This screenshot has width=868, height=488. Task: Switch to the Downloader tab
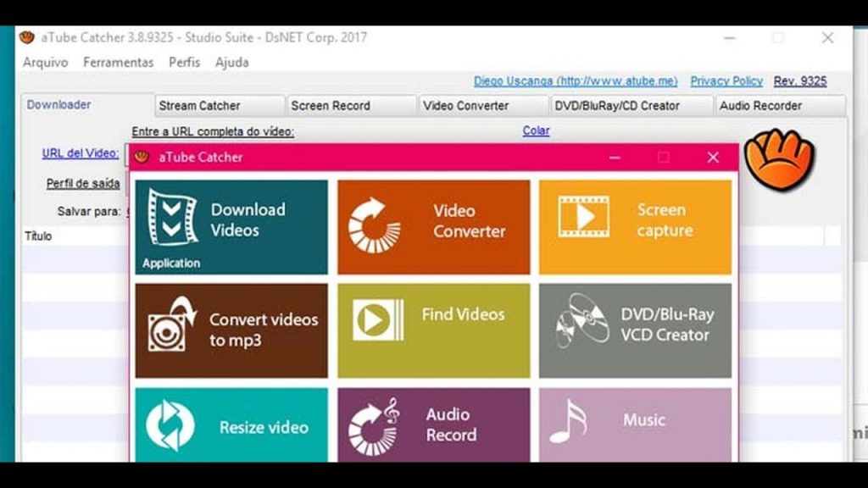tap(87, 104)
